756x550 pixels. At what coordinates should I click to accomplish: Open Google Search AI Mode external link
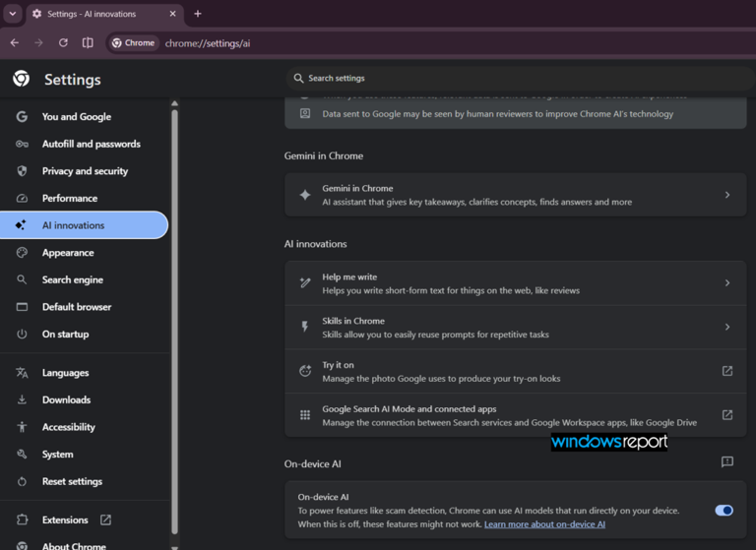727,415
